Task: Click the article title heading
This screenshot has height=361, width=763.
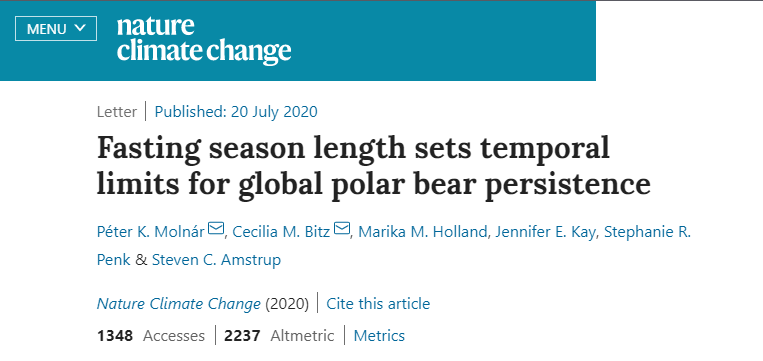Action: coord(374,165)
